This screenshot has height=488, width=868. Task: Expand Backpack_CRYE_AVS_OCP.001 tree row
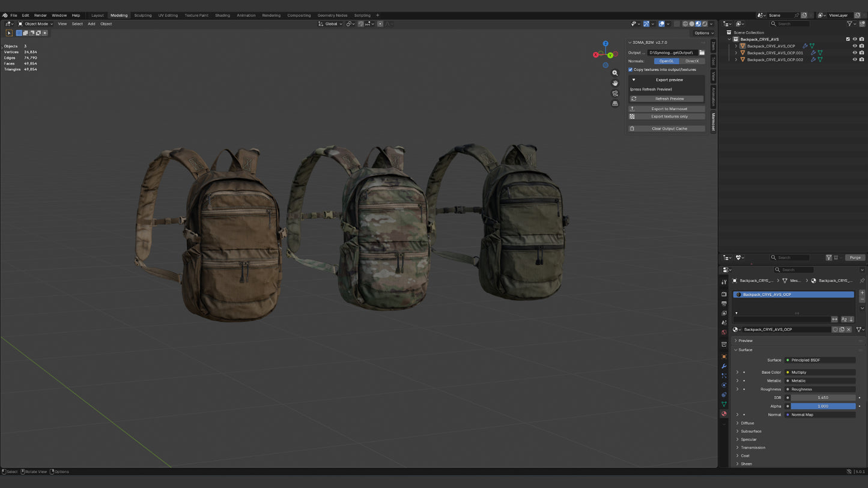[x=736, y=53]
